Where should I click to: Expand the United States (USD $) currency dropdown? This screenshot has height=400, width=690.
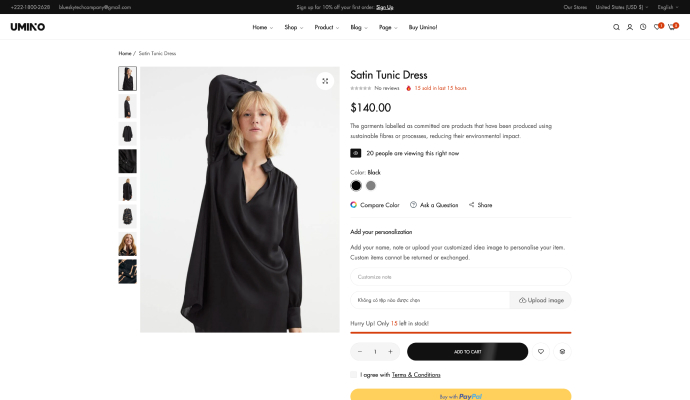(x=621, y=7)
